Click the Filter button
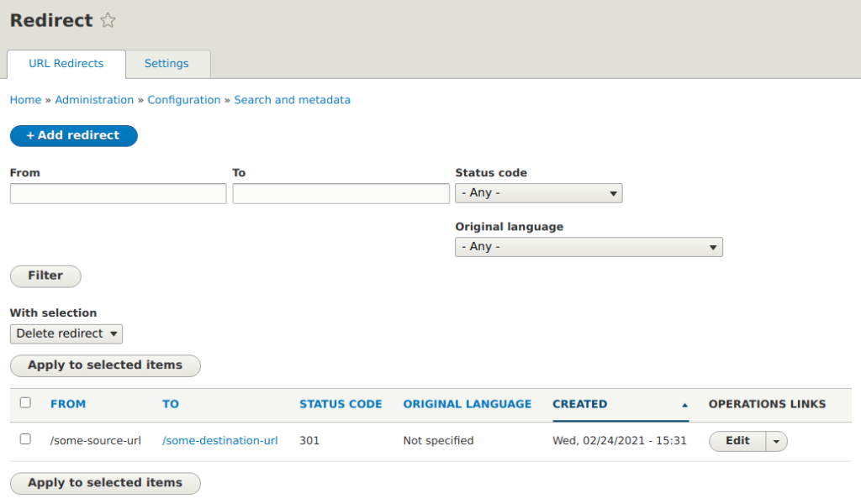Screen dimensions: 861x504 (x=45, y=276)
